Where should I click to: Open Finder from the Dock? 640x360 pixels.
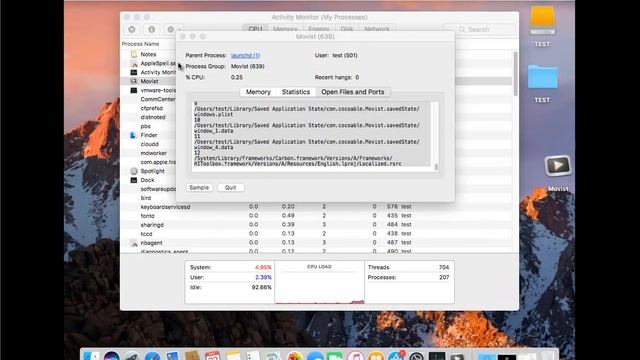[x=91, y=356]
